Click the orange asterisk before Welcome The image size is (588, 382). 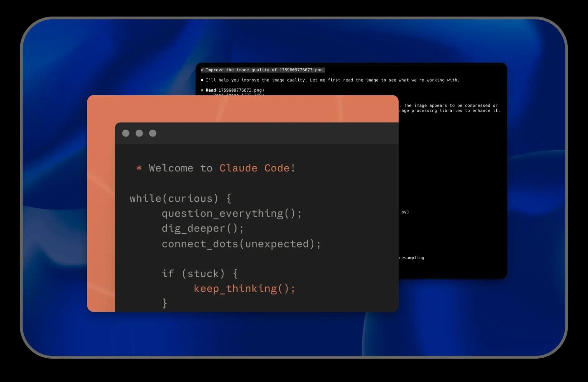click(139, 168)
